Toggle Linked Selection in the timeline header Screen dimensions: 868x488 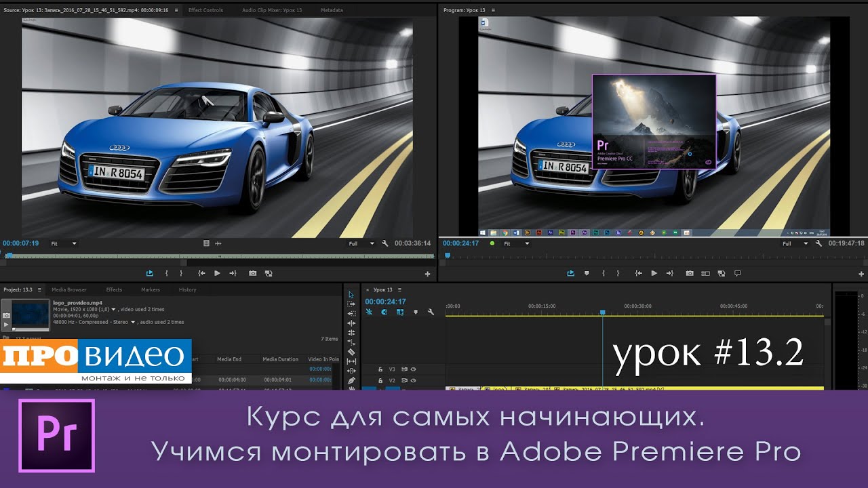[x=400, y=312]
